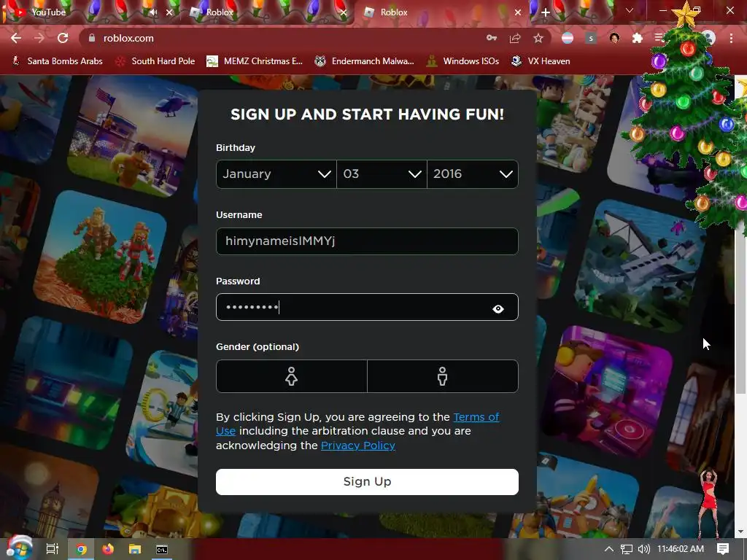Screen dimensions: 747x560
Task: Open Chrome's three-dot menu
Action: [731, 38]
